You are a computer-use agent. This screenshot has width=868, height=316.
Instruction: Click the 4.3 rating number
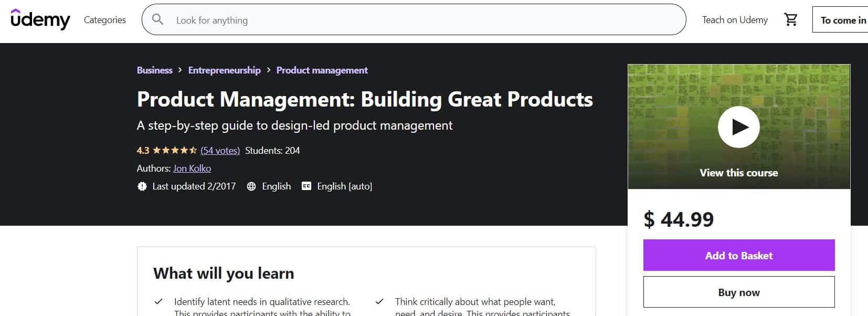click(x=143, y=151)
